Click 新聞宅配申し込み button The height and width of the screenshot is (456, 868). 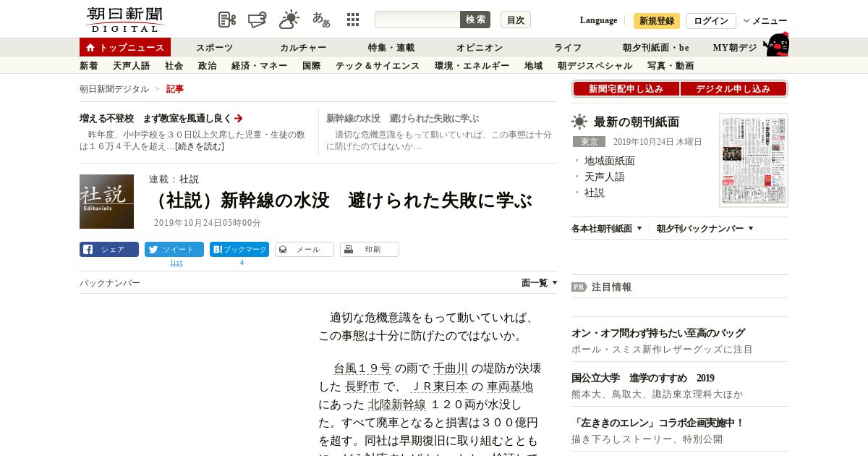pyautogui.click(x=626, y=89)
